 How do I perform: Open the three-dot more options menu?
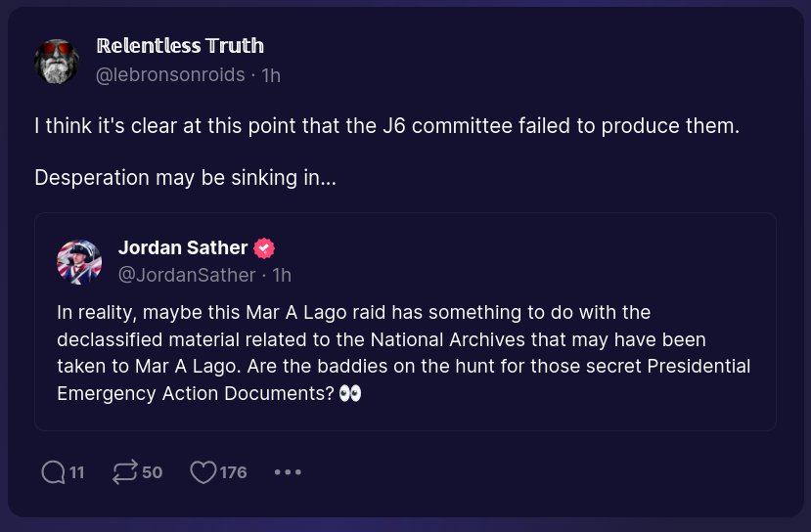pyautogui.click(x=288, y=472)
